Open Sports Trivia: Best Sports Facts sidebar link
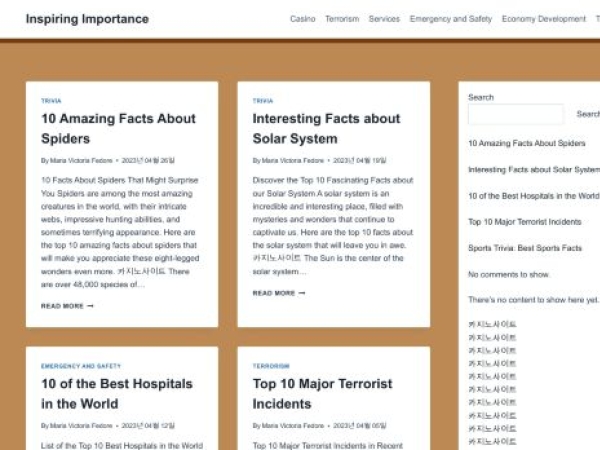Viewport: 600px width, 450px height. (x=525, y=247)
